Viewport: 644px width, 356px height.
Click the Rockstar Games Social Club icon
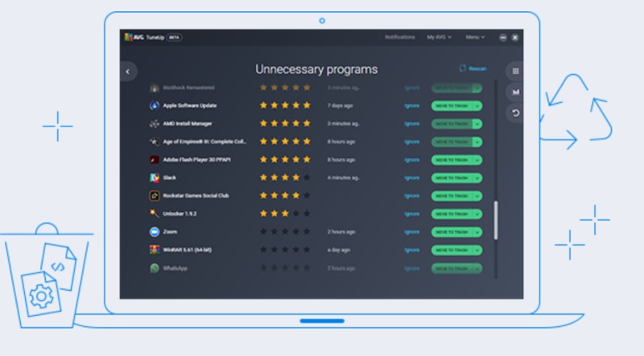155,196
